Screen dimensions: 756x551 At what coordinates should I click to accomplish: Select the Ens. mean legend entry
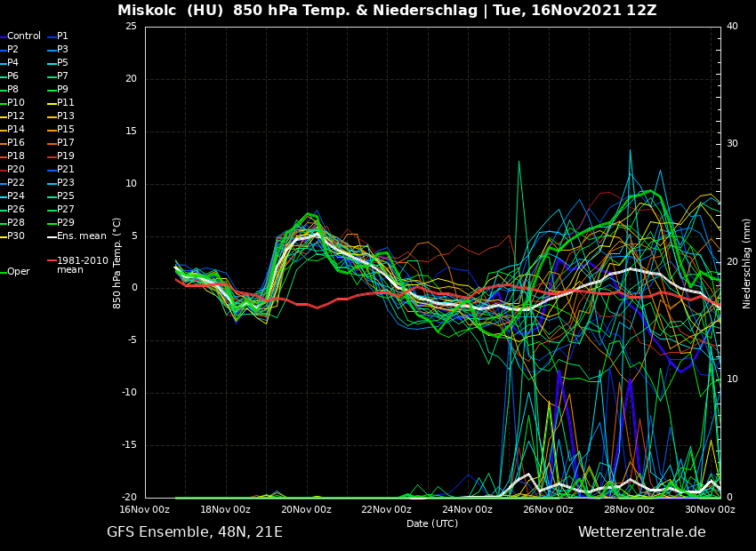81,236
